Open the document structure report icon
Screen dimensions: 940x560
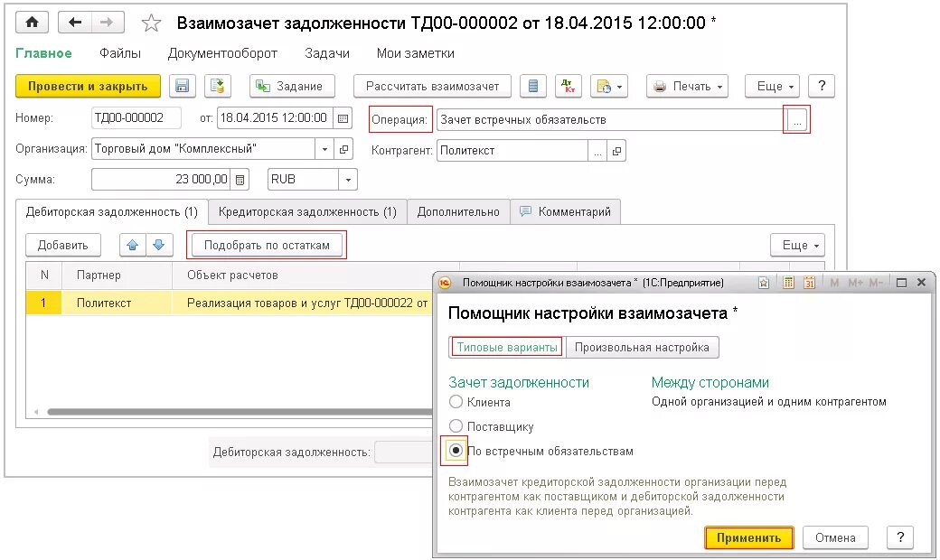click(533, 86)
